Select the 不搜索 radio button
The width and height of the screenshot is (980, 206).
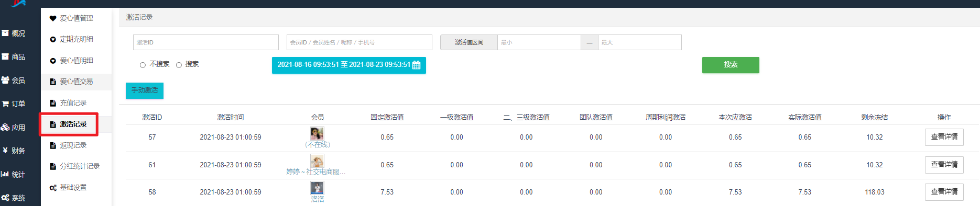click(x=143, y=65)
